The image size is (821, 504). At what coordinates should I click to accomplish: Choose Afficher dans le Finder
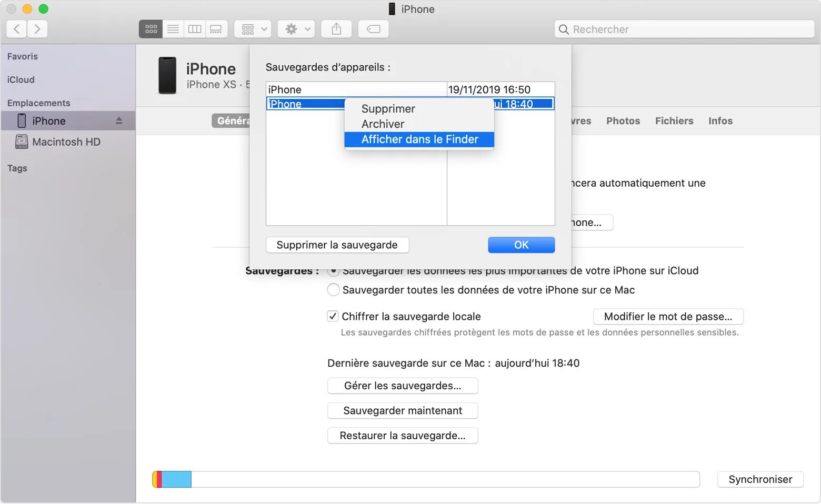(x=419, y=139)
